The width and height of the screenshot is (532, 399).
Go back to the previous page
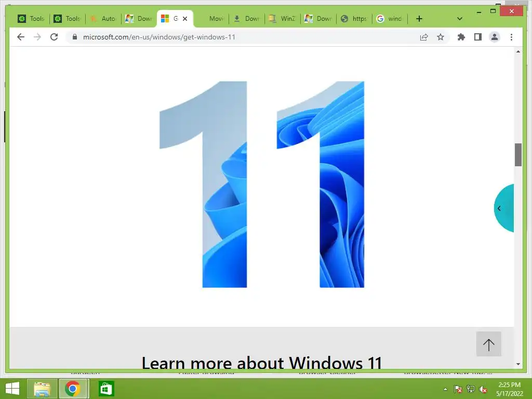pos(21,37)
